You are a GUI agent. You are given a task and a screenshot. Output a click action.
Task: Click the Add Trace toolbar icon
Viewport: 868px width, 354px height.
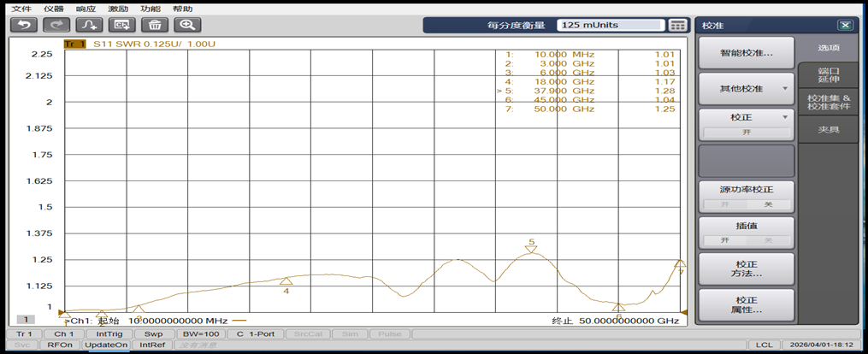click(x=90, y=25)
